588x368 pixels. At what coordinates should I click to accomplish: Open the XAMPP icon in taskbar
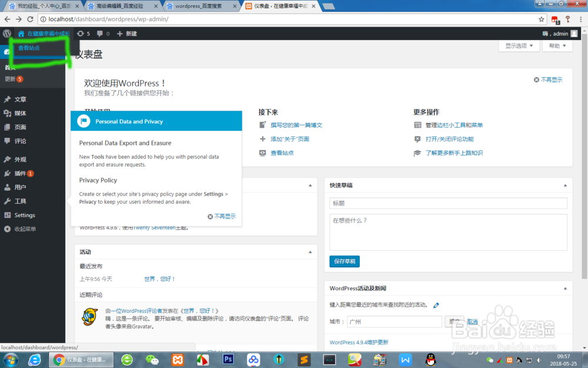(178, 360)
